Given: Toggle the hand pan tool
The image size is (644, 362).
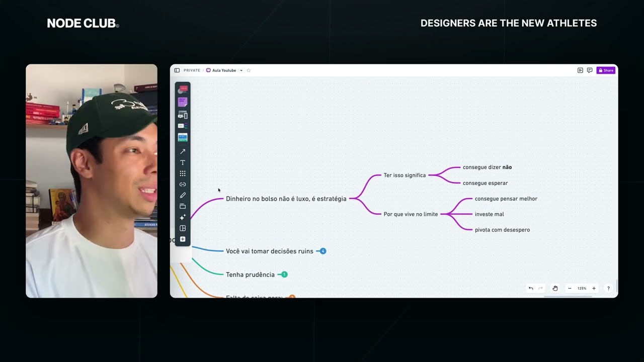Looking at the screenshot, I should [x=555, y=289].
